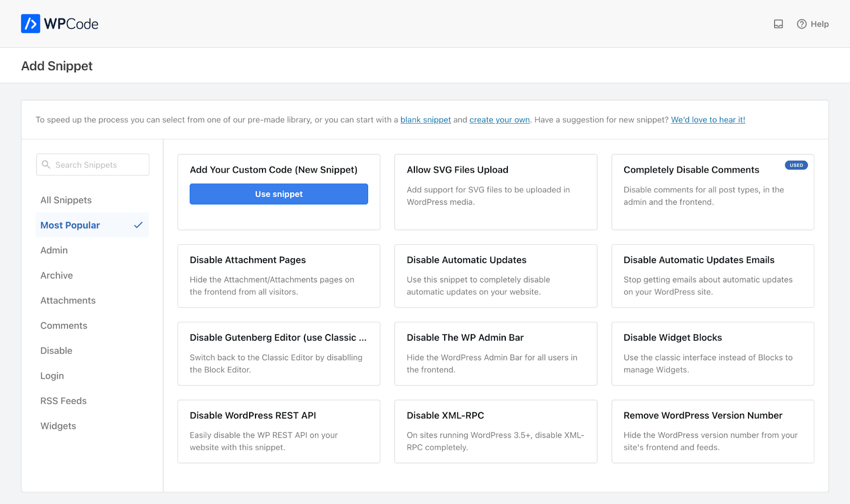This screenshot has width=850, height=504.
Task: Click the Help question mark icon
Action: pyautogui.click(x=802, y=24)
